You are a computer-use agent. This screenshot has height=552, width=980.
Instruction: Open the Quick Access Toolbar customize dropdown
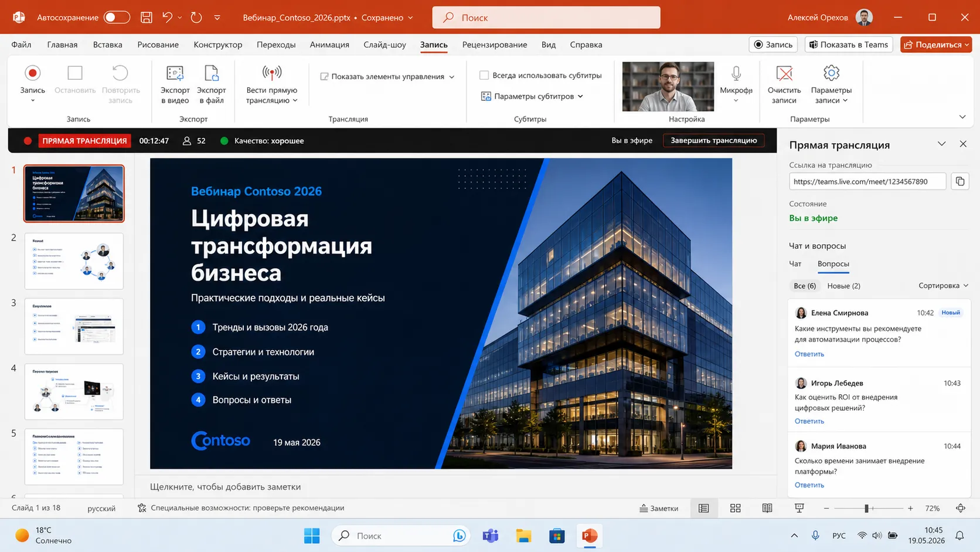[217, 18]
